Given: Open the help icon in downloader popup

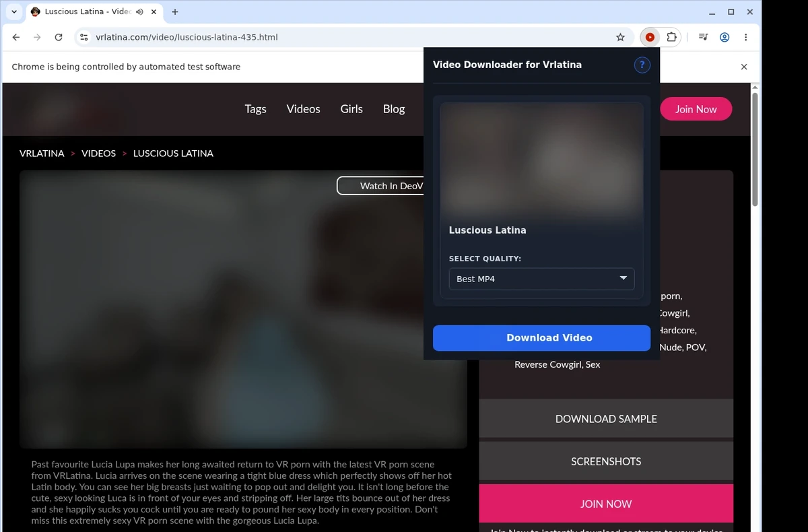Looking at the screenshot, I should click(x=642, y=65).
